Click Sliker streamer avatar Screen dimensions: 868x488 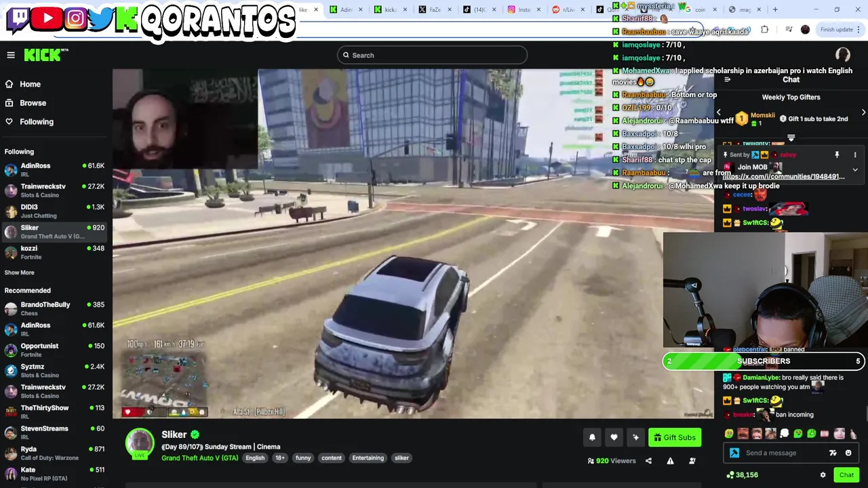[x=140, y=443]
